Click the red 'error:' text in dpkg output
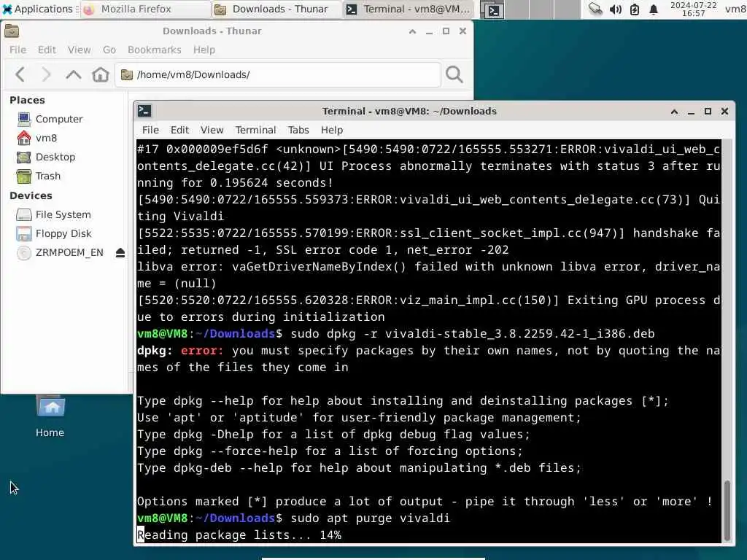 201,351
